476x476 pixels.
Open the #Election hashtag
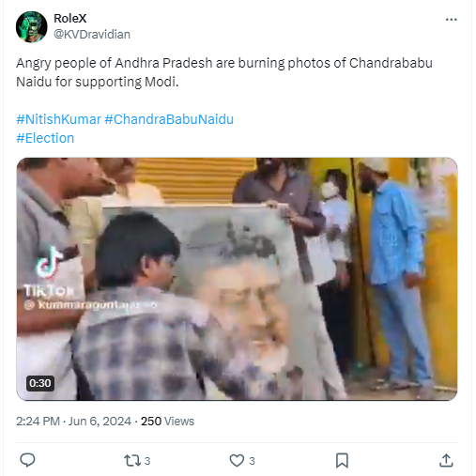pyautogui.click(x=45, y=138)
